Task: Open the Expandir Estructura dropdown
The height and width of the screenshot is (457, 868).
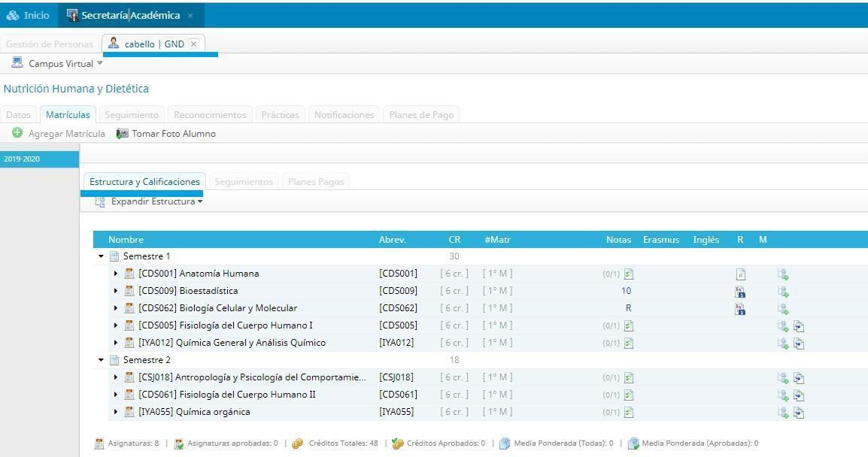Action: point(156,201)
